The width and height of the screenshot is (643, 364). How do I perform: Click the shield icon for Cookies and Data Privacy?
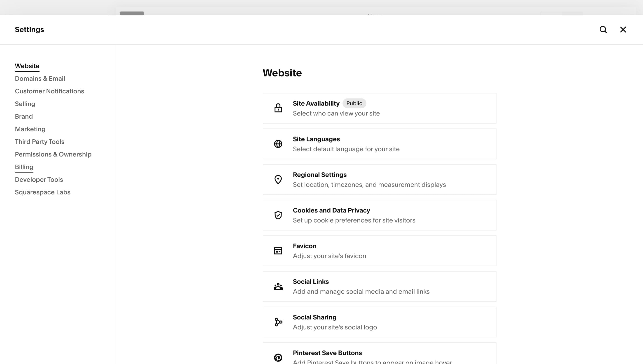pyautogui.click(x=278, y=215)
